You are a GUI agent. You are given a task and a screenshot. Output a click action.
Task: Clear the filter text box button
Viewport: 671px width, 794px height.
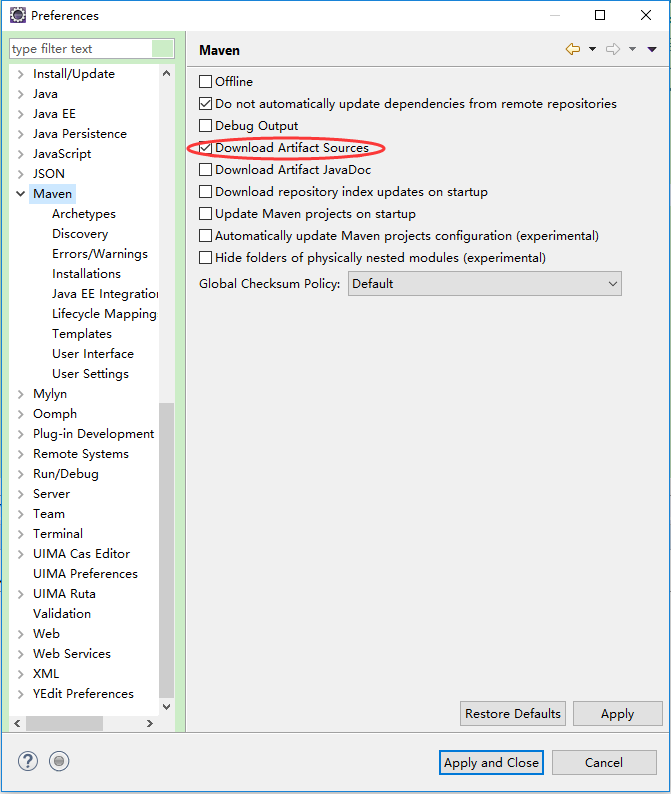163,49
